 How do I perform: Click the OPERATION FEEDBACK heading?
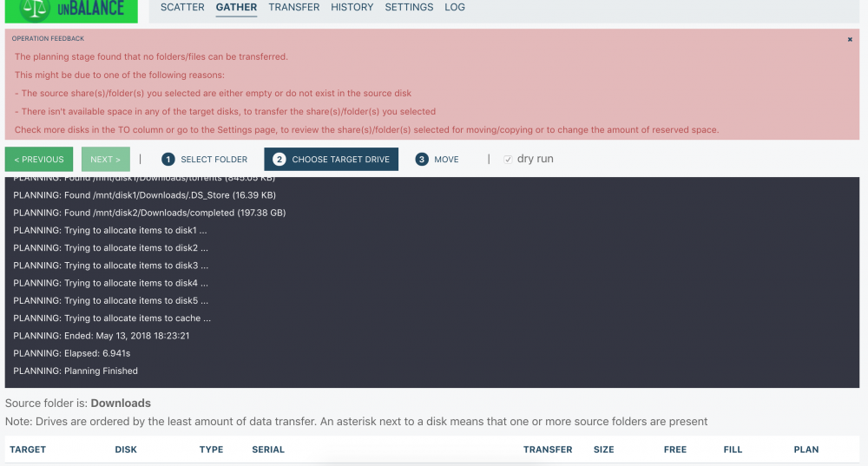coord(48,39)
